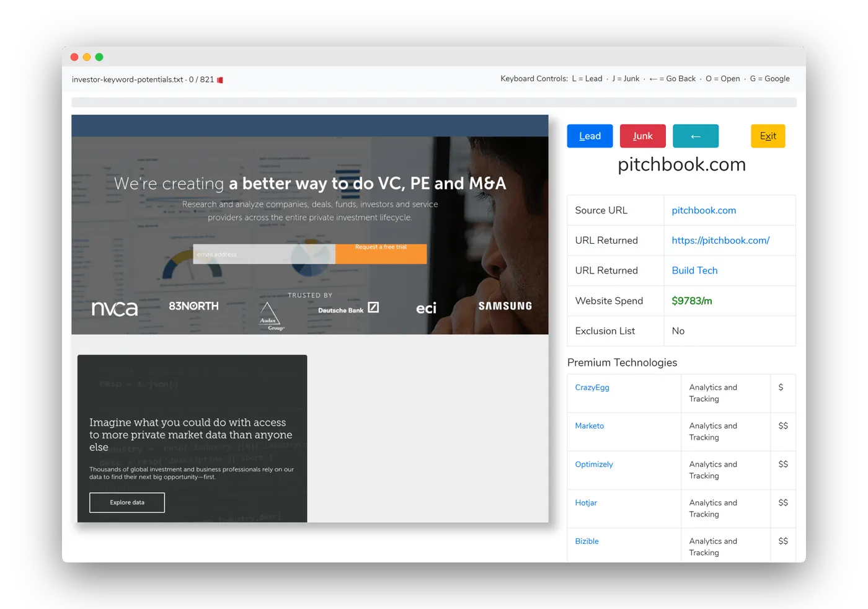
Task: Click the red stop icon beside file counter
Action: point(220,80)
